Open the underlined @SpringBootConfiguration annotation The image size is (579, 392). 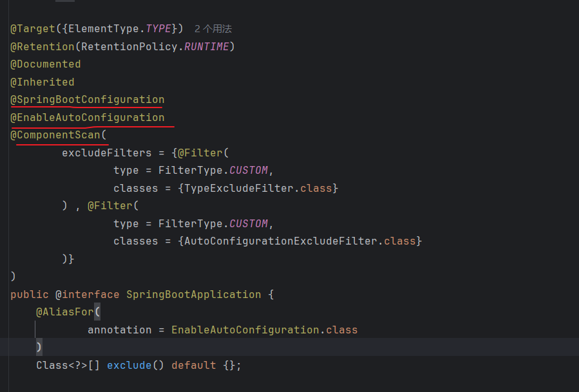click(87, 100)
